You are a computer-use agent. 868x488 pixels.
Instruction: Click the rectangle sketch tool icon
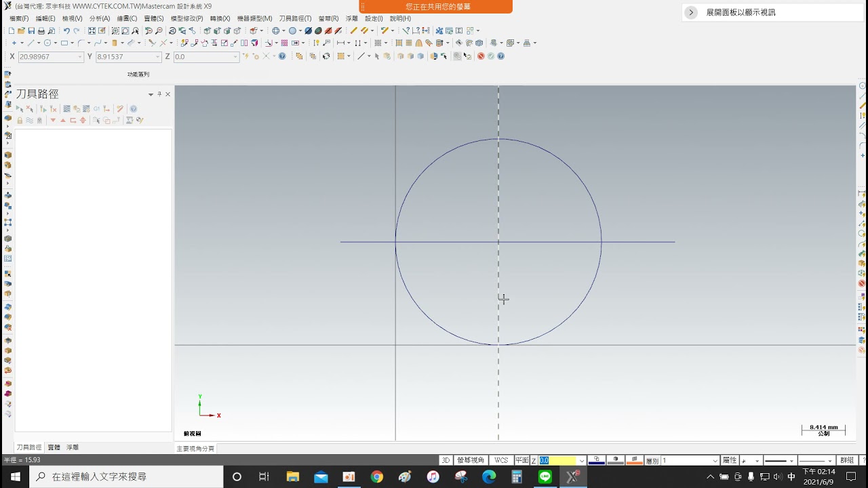(x=64, y=43)
